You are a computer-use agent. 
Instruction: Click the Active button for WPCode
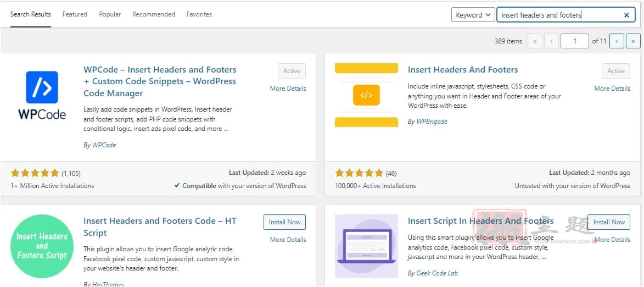click(x=292, y=71)
